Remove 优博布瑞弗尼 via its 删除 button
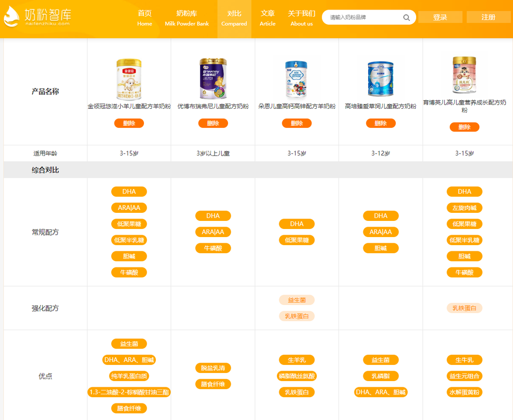Image resolution: width=513 pixels, height=420 pixels. point(213,123)
